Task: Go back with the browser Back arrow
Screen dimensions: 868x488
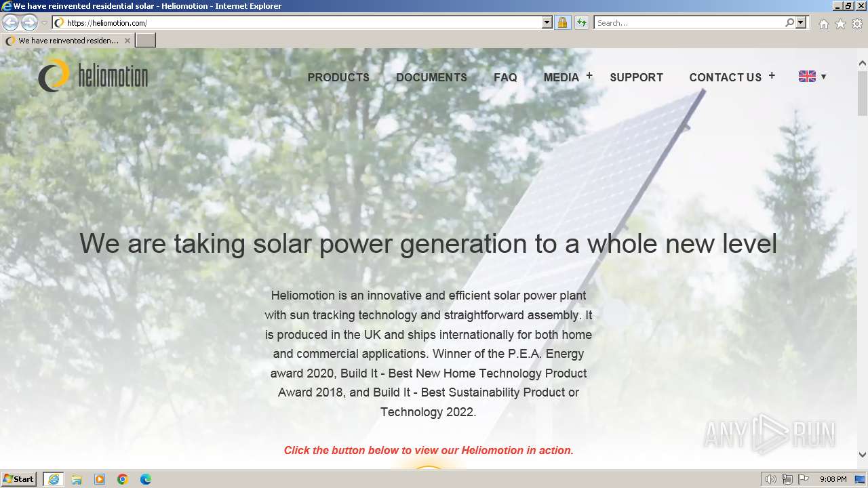Action: [x=10, y=23]
